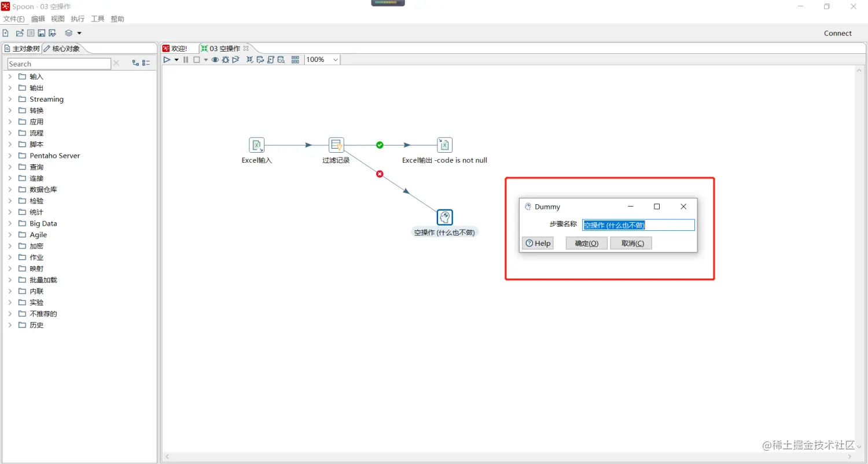Open the Run options dropdown arrow
868x464 pixels.
[176, 60]
